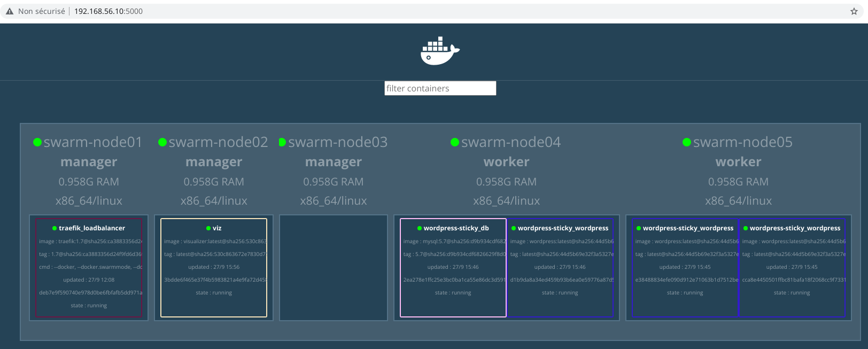
Task: Select the swarm-node05 heading
Action: (x=743, y=142)
